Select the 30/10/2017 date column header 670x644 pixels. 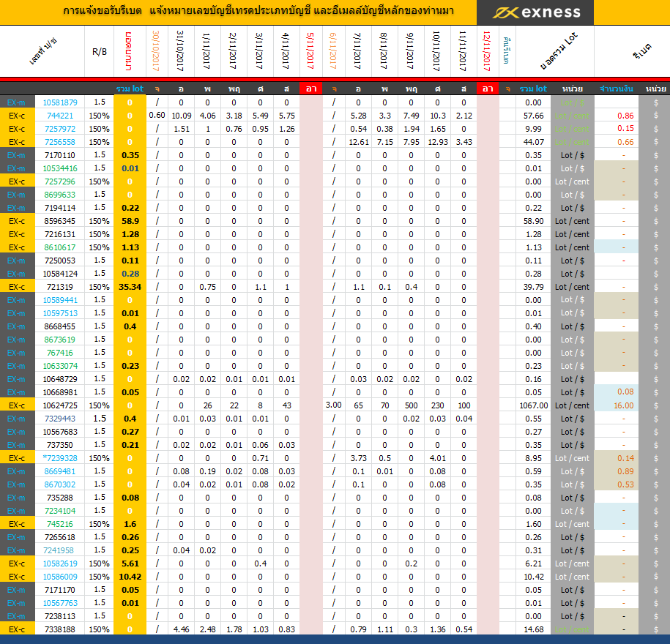(157, 50)
